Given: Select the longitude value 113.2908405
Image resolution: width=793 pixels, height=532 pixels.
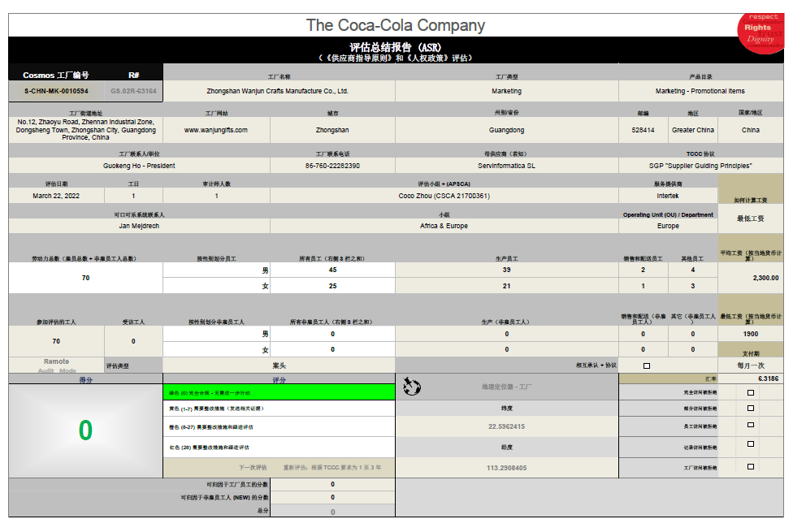Looking at the screenshot, I should click(507, 468).
